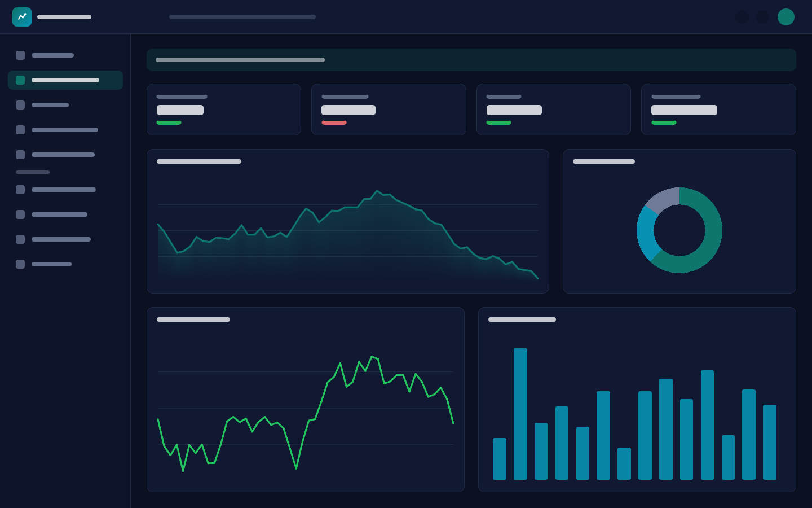Focus the search bar in the top header

pos(242,17)
